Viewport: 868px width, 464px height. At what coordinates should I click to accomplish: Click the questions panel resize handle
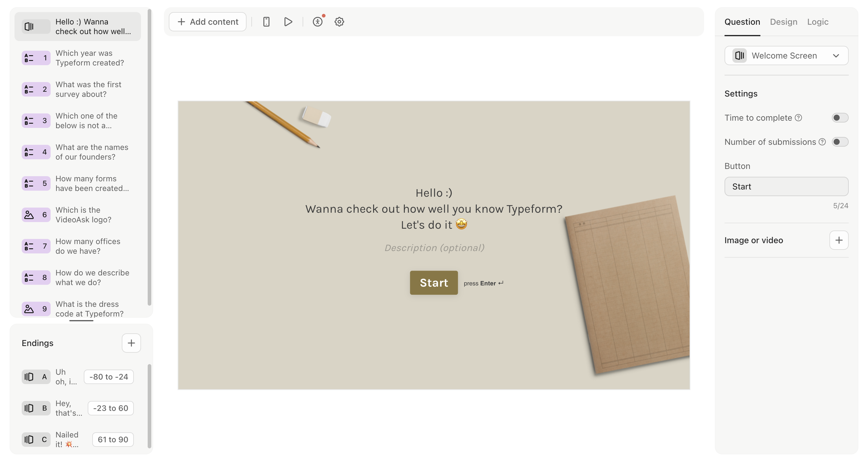point(81,321)
